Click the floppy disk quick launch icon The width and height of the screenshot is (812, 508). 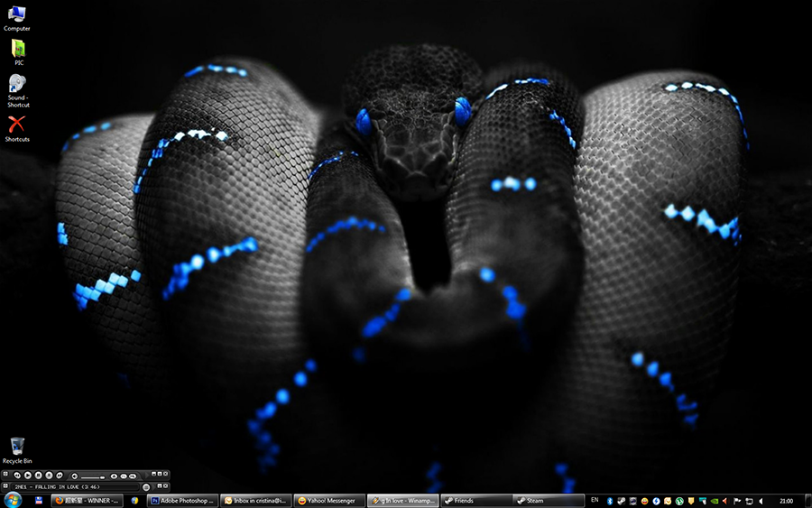click(x=39, y=500)
